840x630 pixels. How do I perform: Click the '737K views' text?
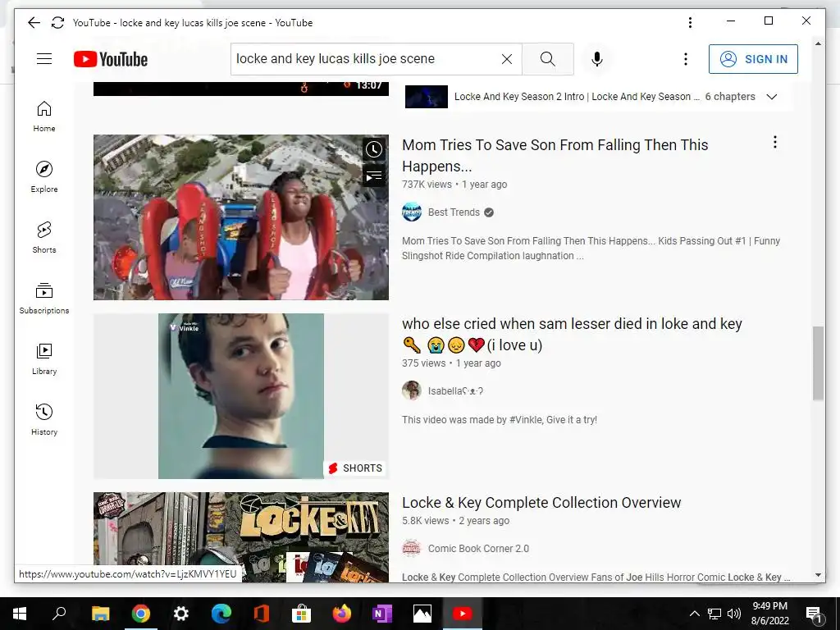(427, 185)
